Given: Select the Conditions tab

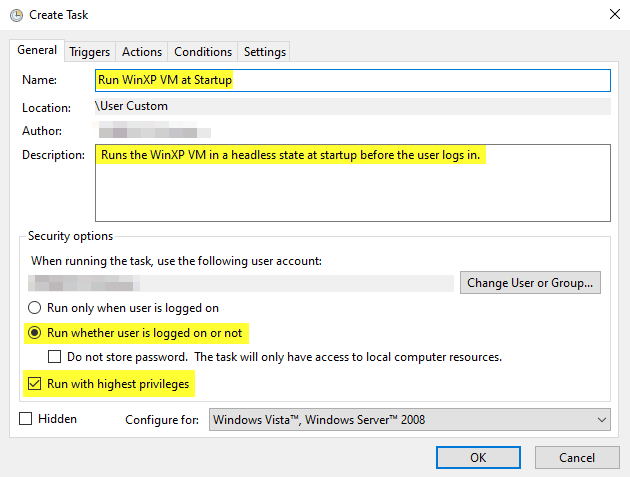Looking at the screenshot, I should pyautogui.click(x=203, y=52).
